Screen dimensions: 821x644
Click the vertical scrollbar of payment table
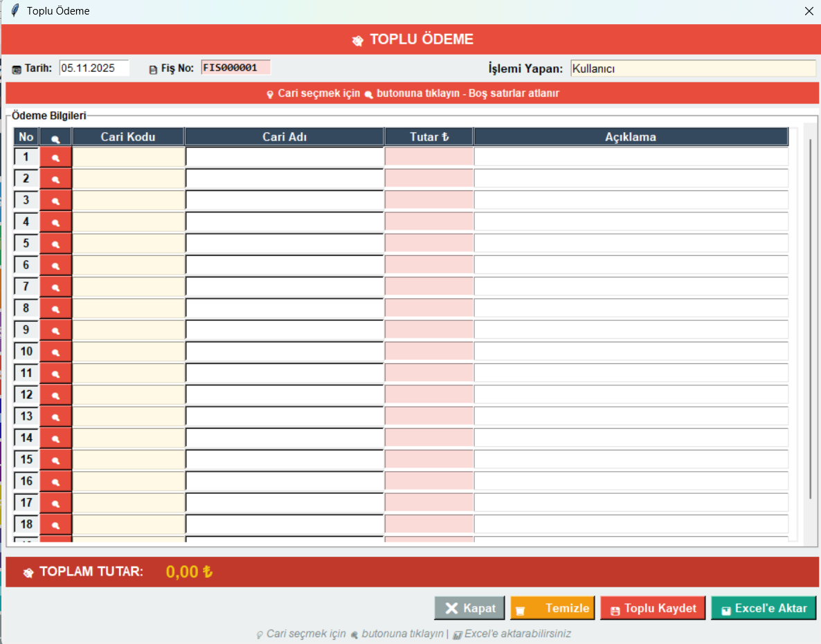(811, 318)
